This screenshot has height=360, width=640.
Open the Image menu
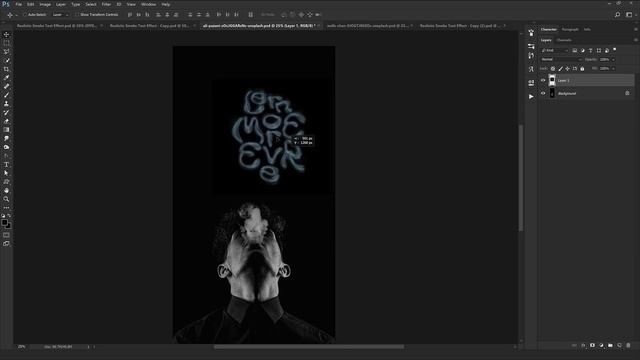click(x=45, y=4)
